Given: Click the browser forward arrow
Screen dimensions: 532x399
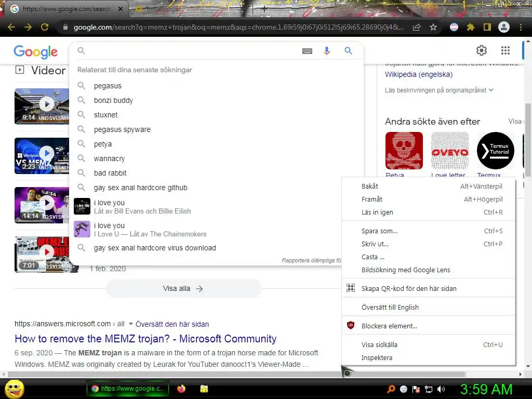Looking at the screenshot, I should point(28,27).
